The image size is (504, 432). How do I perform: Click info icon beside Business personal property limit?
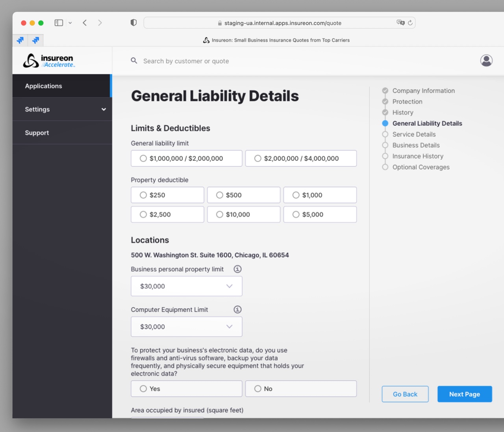click(237, 269)
